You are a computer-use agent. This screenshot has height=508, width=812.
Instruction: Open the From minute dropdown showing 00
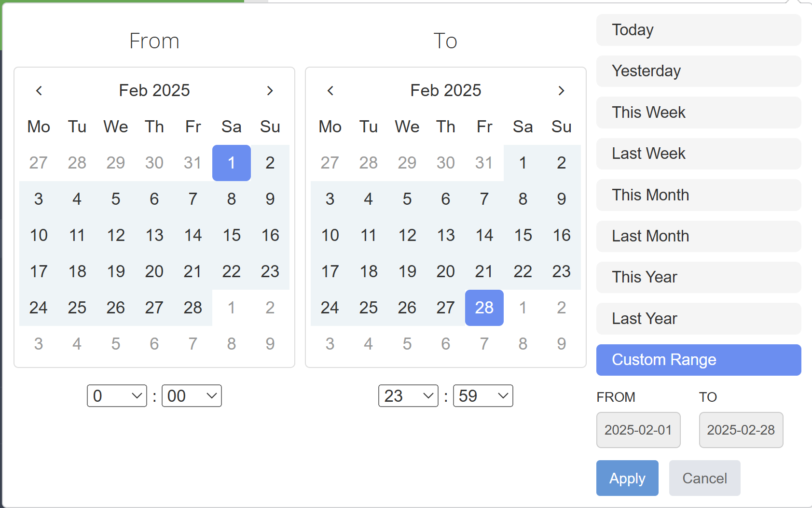point(192,395)
